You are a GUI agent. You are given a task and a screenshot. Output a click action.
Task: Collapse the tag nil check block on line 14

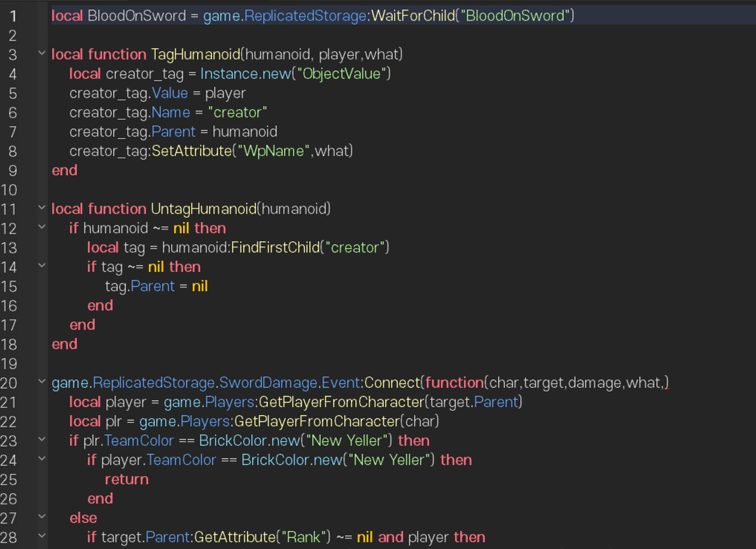42,266
